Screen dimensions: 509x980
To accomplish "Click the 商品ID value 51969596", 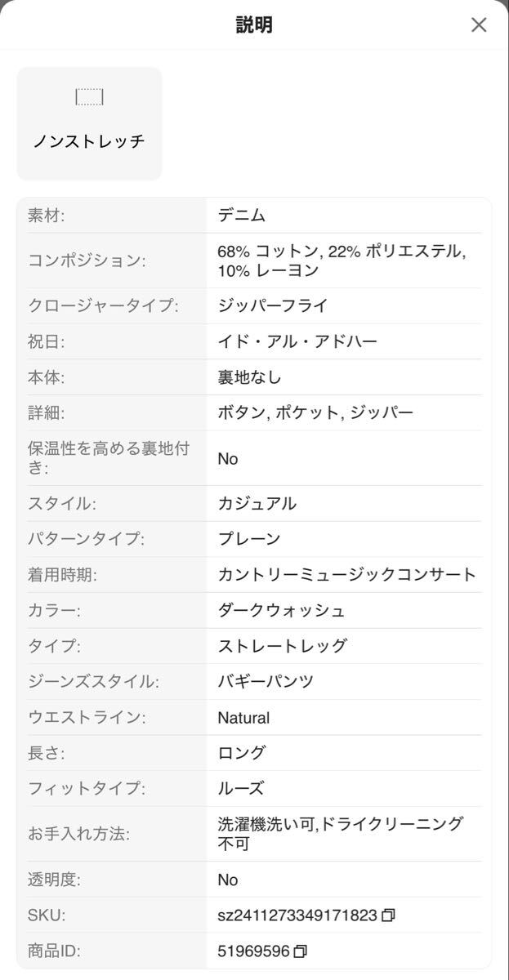I will [253, 951].
